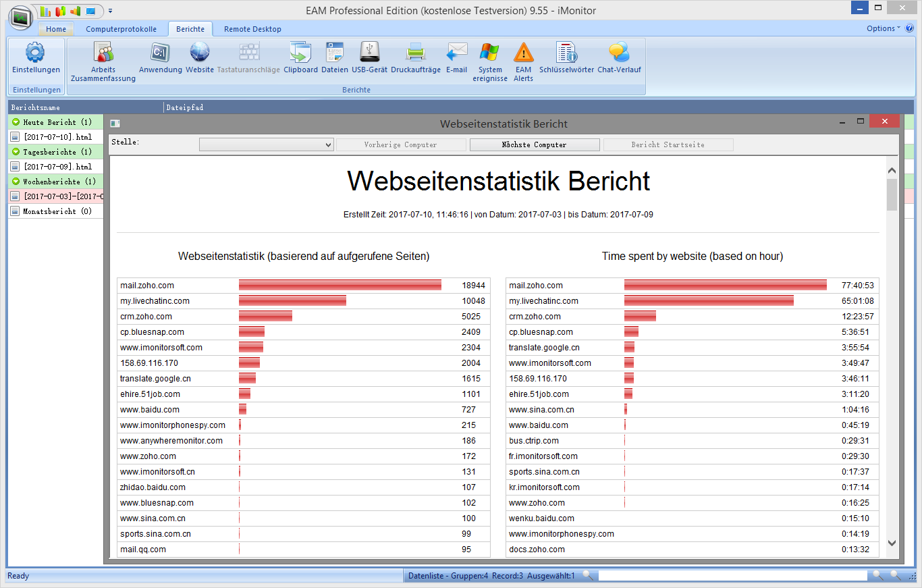Viewport: 922px width, 588px height.
Task: Switch to the Remote Desktop tab
Action: pyautogui.click(x=252, y=29)
